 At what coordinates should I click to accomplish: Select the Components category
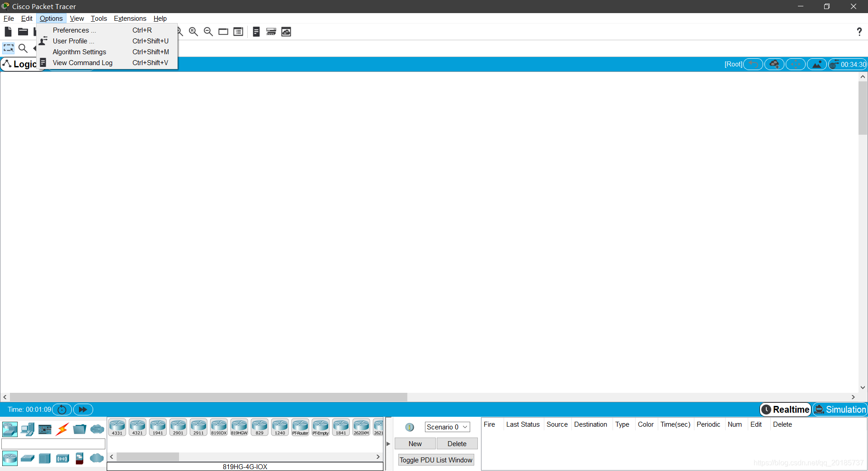45,429
